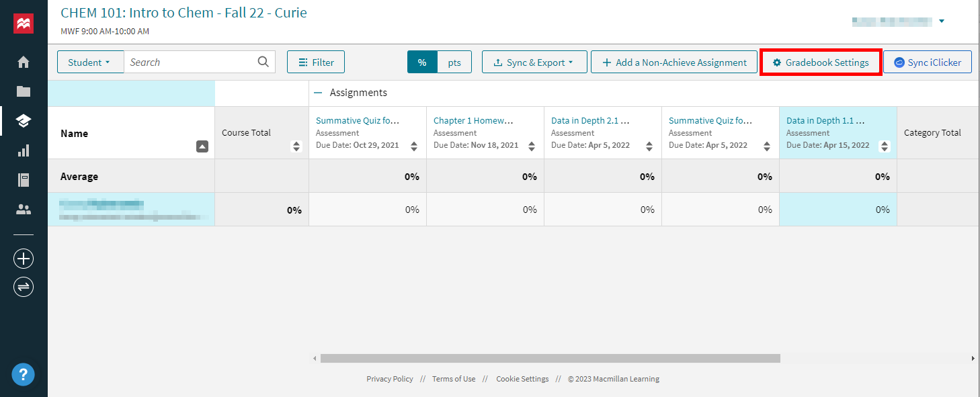Open the Home page from the sidebar
This screenshot has height=397, width=980.
tap(23, 61)
